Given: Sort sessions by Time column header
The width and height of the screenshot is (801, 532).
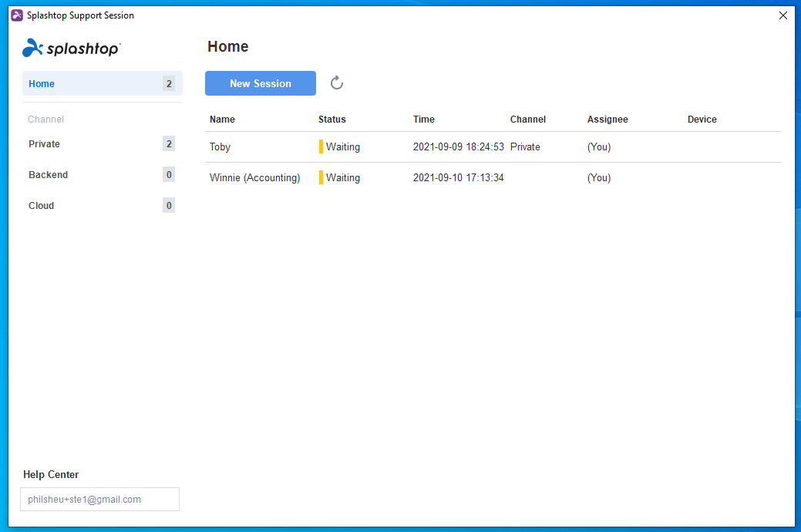Looking at the screenshot, I should 423,119.
